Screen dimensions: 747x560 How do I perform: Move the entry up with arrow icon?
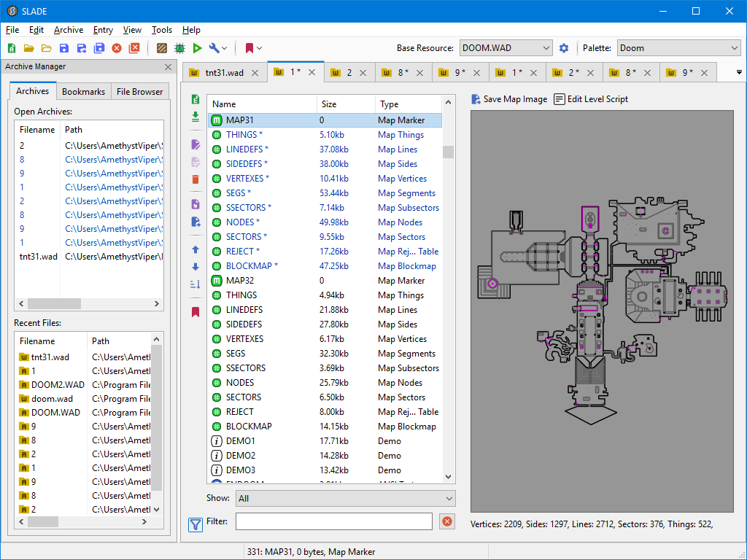195,249
